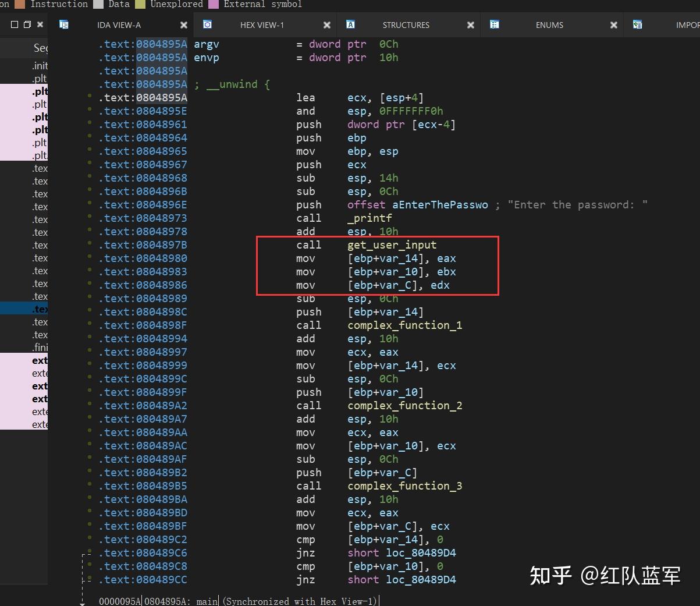
Task: Select the .init segment row
Action: pyautogui.click(x=24, y=66)
